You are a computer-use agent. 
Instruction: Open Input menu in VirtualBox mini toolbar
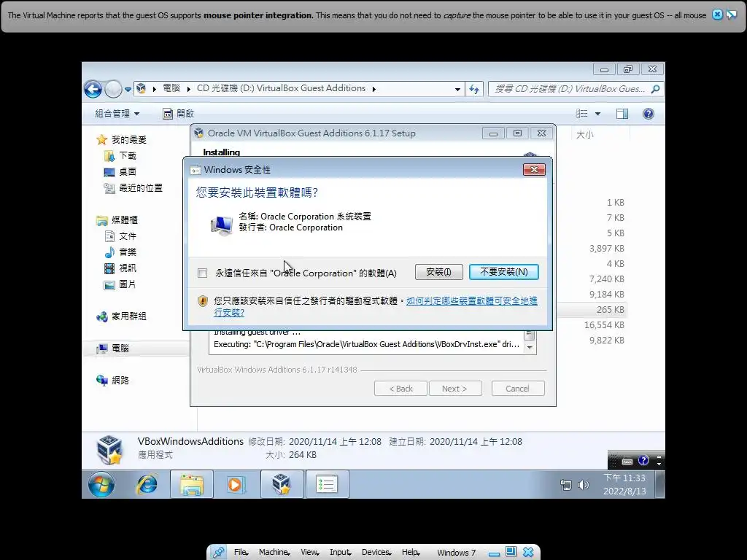pyautogui.click(x=340, y=552)
